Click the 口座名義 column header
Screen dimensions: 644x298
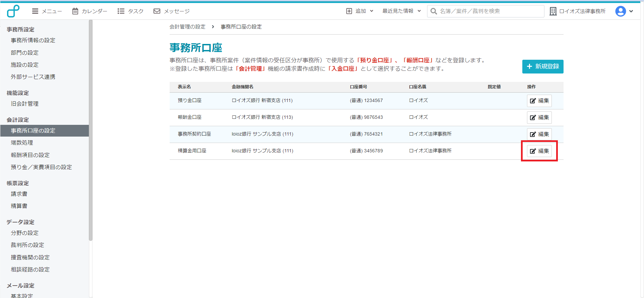pos(418,87)
